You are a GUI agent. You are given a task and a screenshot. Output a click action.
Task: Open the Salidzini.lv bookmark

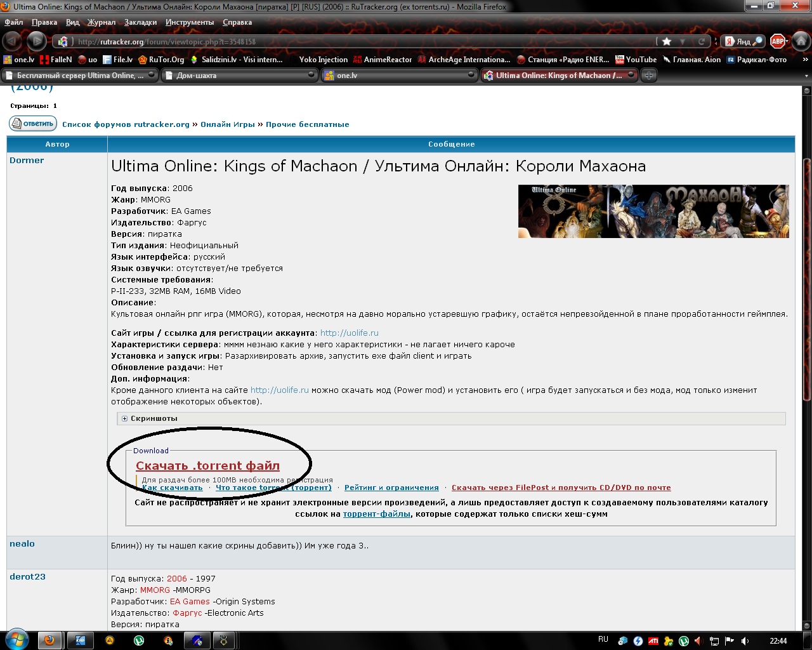[237, 60]
